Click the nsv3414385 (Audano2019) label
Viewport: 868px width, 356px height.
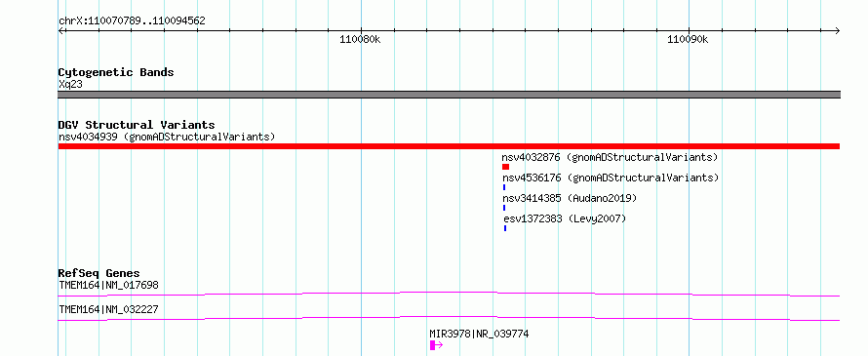tap(570, 198)
